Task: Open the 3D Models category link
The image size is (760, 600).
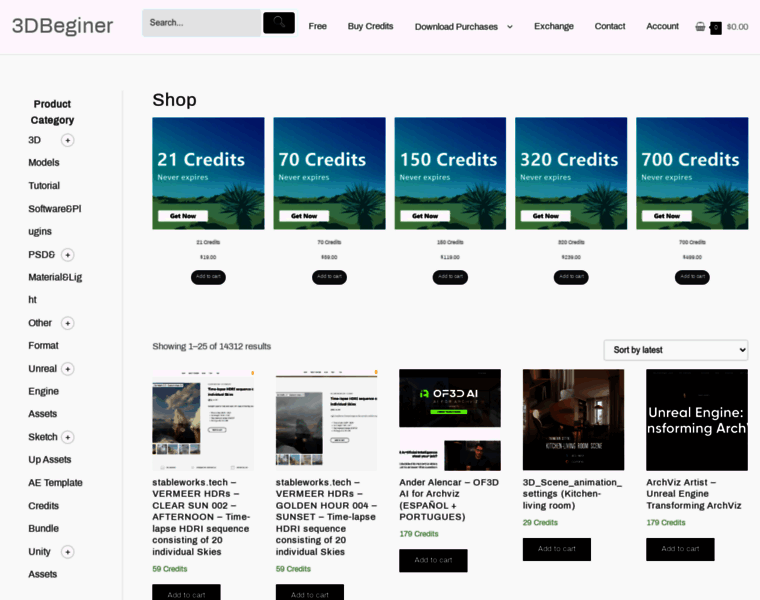Action: coord(44,151)
